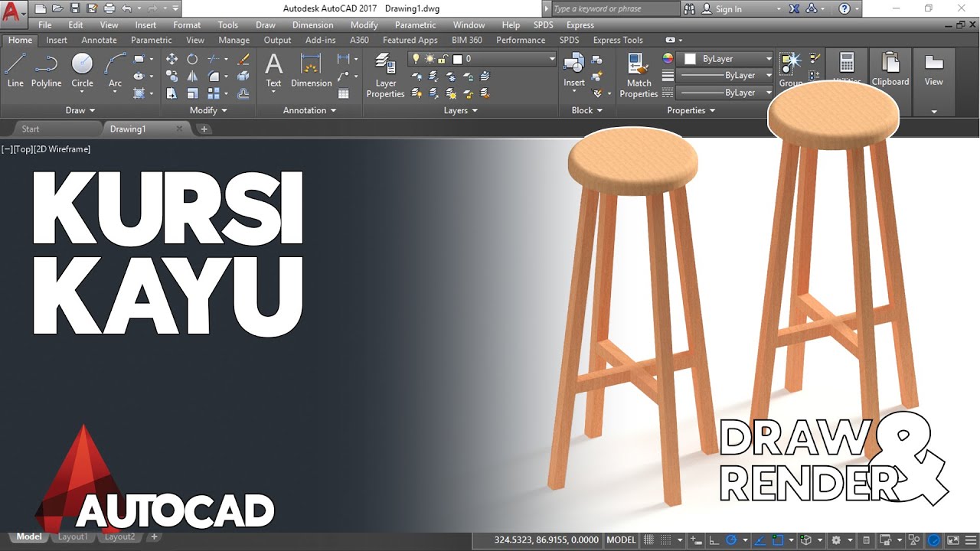980x551 pixels.
Task: Select the Arc tool
Action: pos(115,70)
